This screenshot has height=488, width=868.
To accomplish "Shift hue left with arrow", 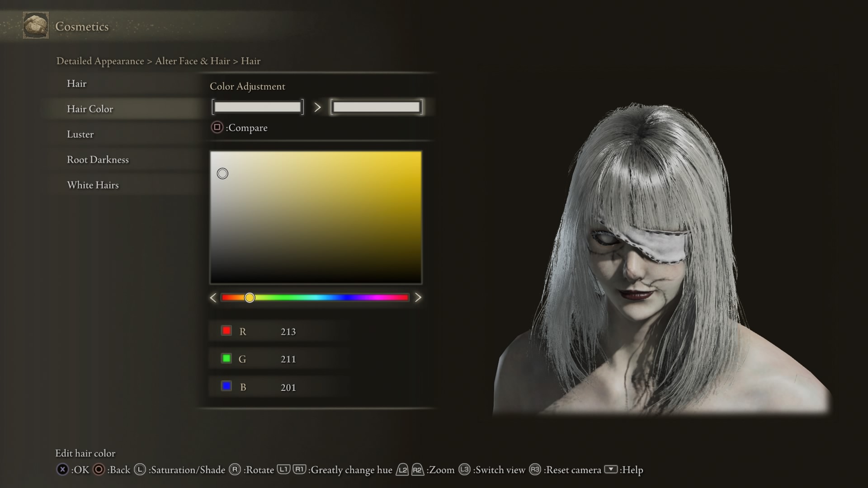I will point(213,297).
